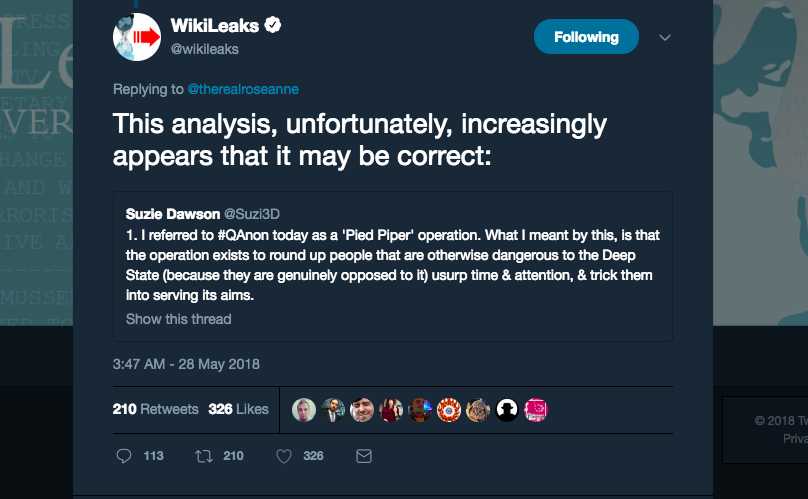Open first liker's avatar in the row

pos(304,410)
